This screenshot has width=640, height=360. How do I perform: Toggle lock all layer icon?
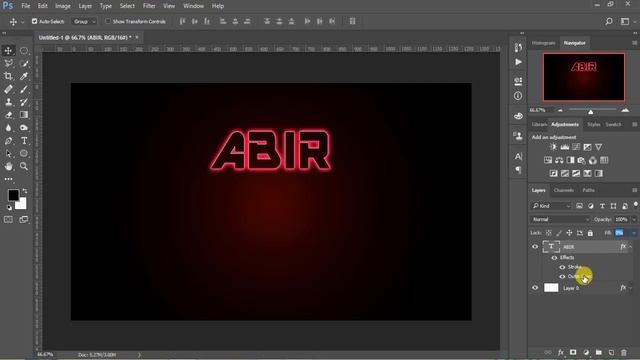pos(590,233)
